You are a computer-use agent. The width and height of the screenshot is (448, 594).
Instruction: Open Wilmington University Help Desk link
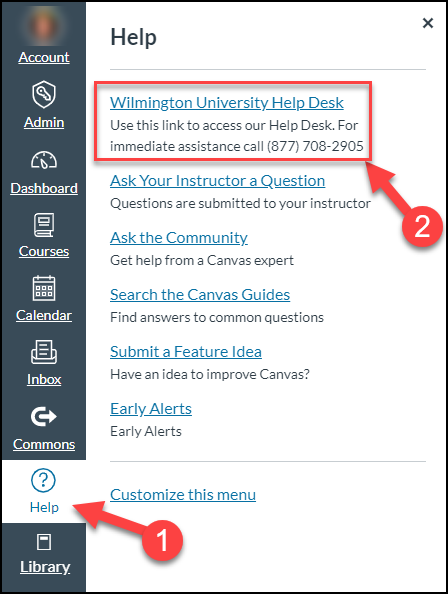coord(227,103)
